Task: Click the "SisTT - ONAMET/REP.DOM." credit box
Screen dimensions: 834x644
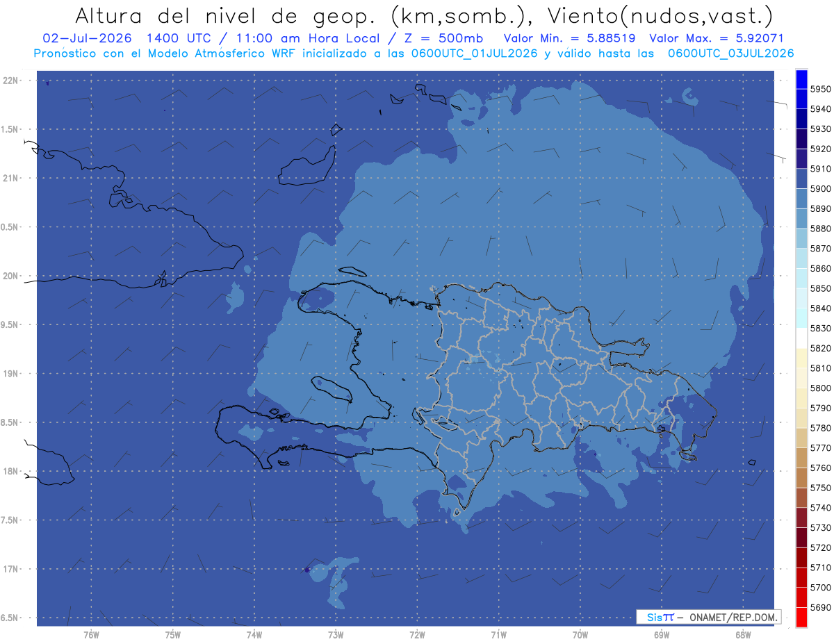Action: pyautogui.click(x=708, y=617)
